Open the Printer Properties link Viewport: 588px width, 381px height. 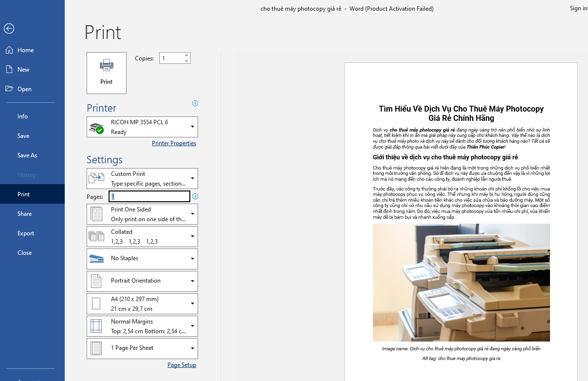(x=174, y=143)
